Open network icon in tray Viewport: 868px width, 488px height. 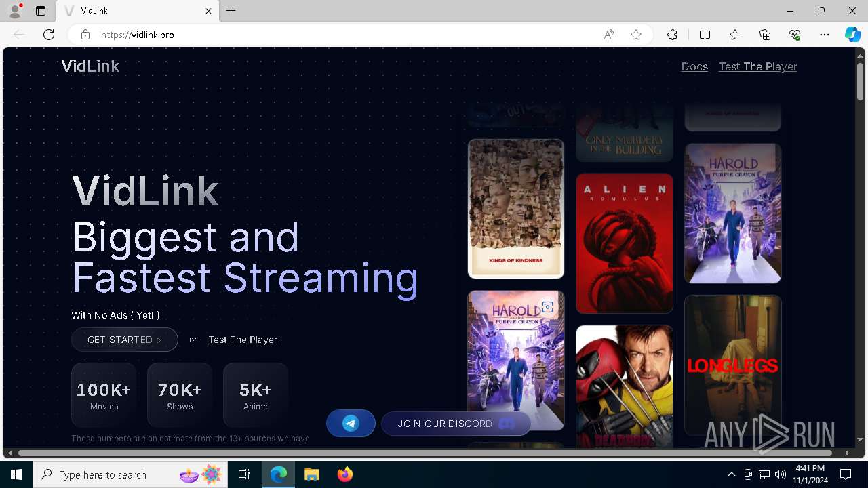(x=764, y=474)
